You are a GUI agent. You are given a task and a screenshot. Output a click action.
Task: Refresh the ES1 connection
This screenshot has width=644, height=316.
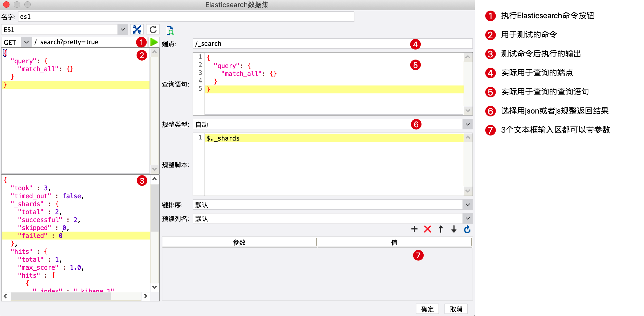point(153,29)
